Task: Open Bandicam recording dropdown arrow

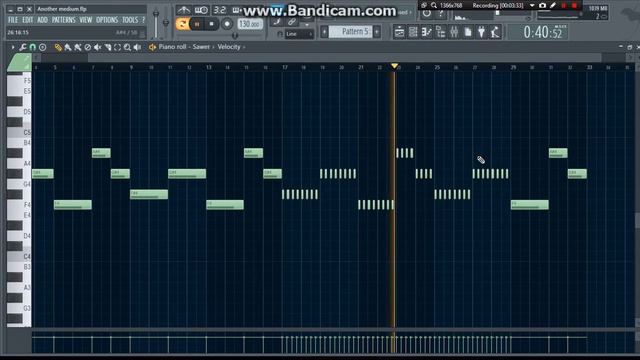Action: [532, 6]
